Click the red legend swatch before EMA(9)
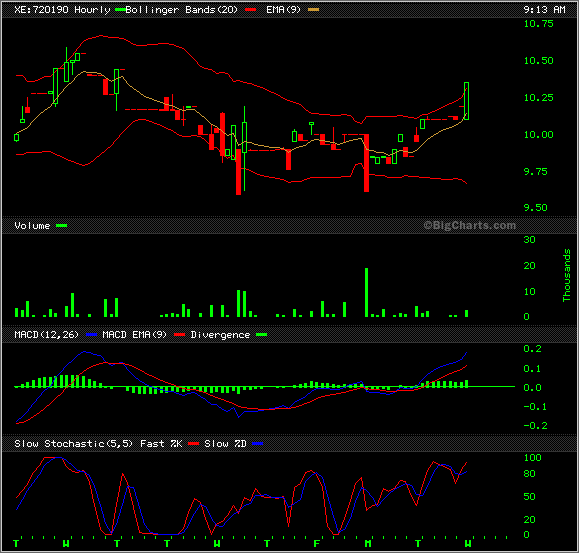579x553 pixels. [250, 10]
